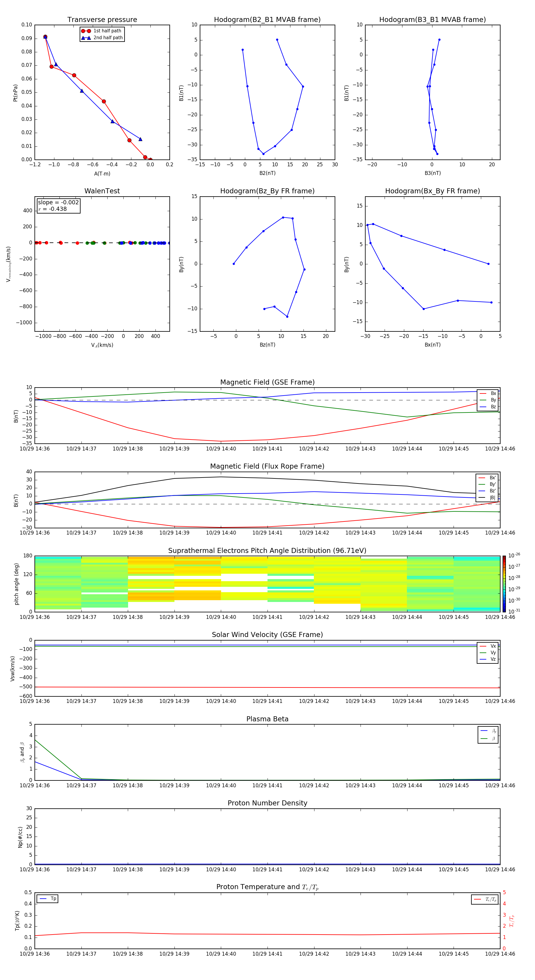This screenshot has width=535, height=980.
Task: Click the 'Tp' legend entry
Action: click(x=48, y=899)
